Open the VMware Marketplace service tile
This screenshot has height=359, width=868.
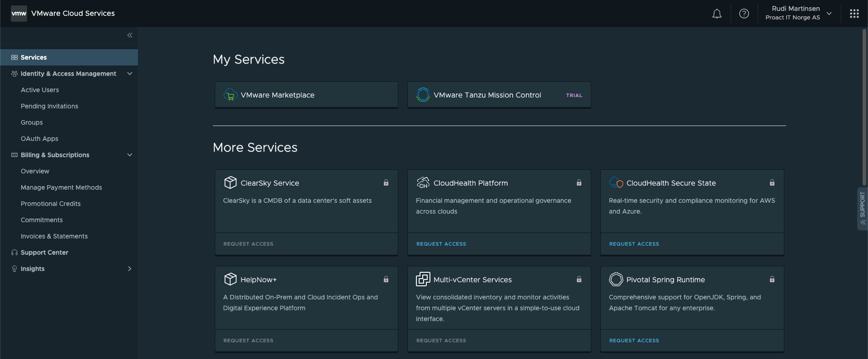[307, 95]
